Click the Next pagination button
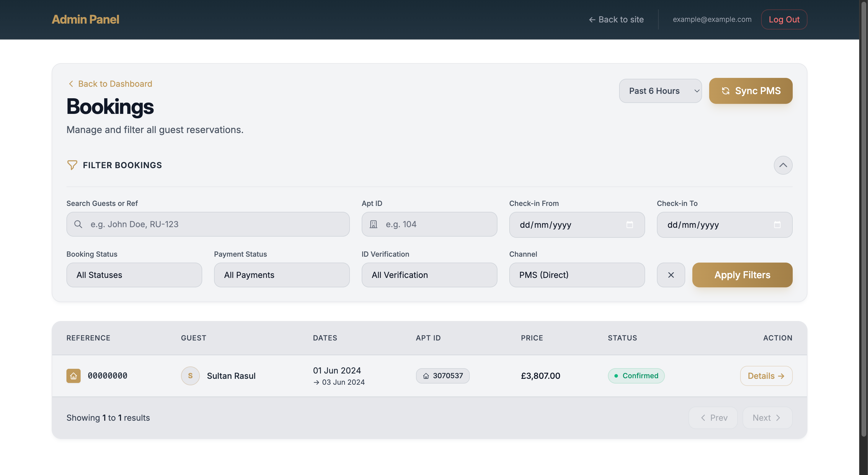Screen dimensions: 868x475 (x=768, y=418)
